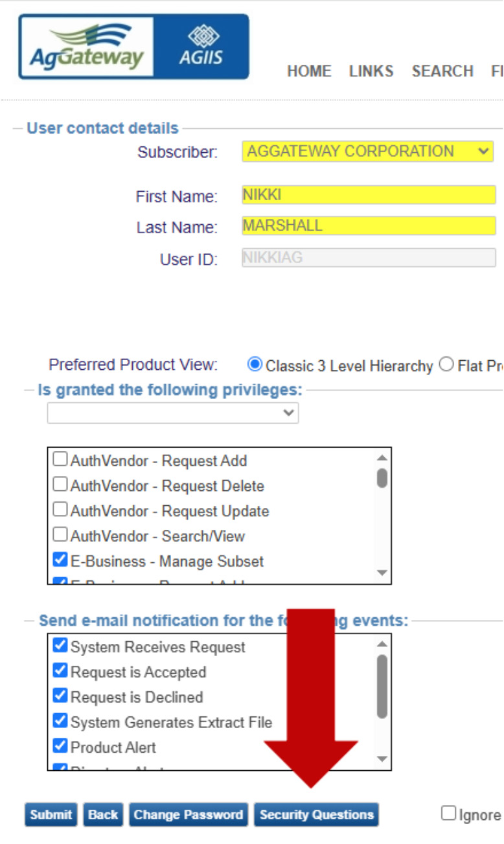The width and height of the screenshot is (504, 844).
Task: Expand the privileges template dropdown
Action: click(172, 413)
